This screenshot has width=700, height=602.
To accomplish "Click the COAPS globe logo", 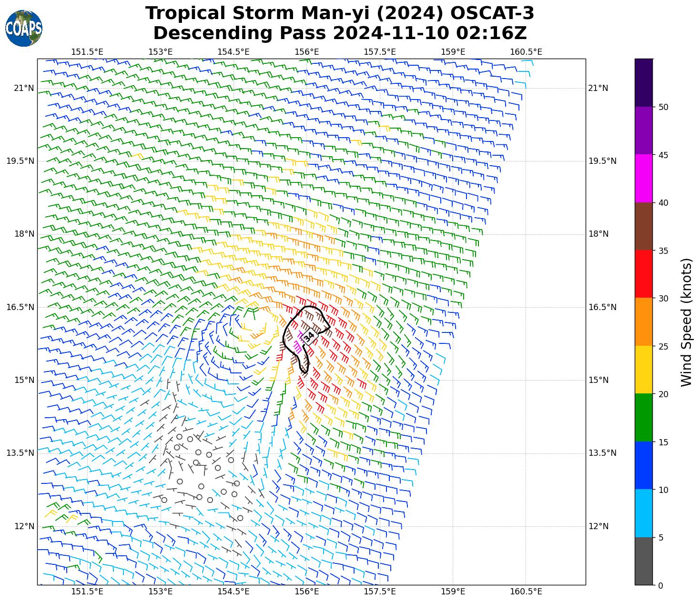I will coord(24,28).
